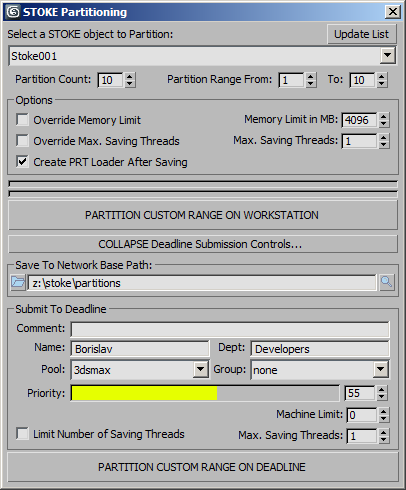
Task: Uncheck Create PRT Loader After Saving
Action: click(22, 162)
